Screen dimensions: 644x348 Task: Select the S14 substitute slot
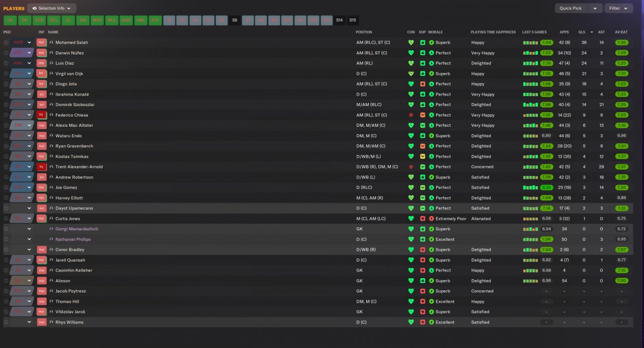[x=340, y=21]
